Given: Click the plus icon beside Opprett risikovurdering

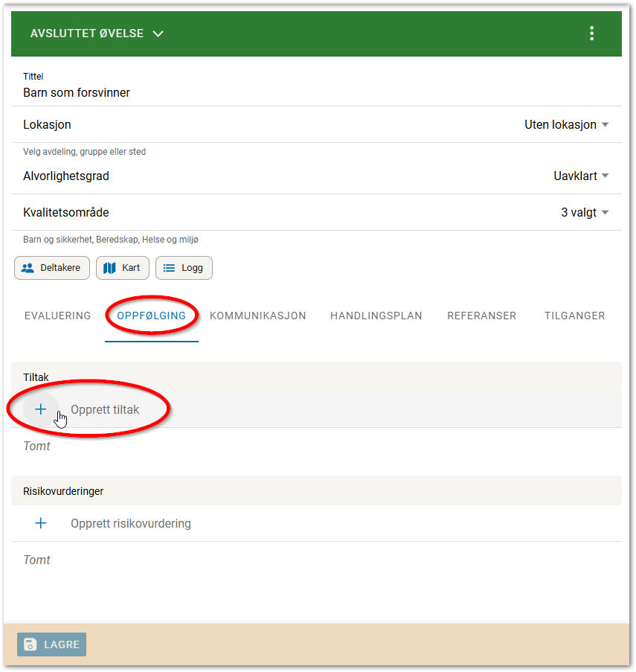Looking at the screenshot, I should pos(41,523).
